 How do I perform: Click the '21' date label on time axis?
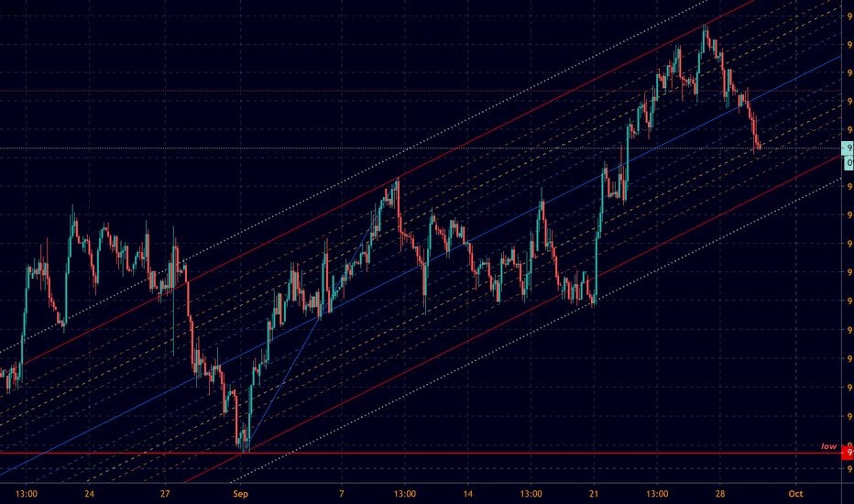pos(594,494)
